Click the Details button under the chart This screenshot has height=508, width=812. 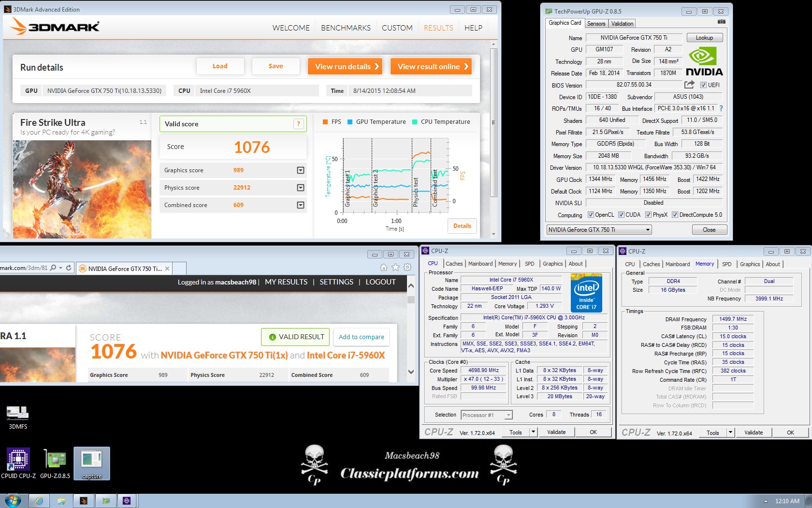click(x=462, y=226)
